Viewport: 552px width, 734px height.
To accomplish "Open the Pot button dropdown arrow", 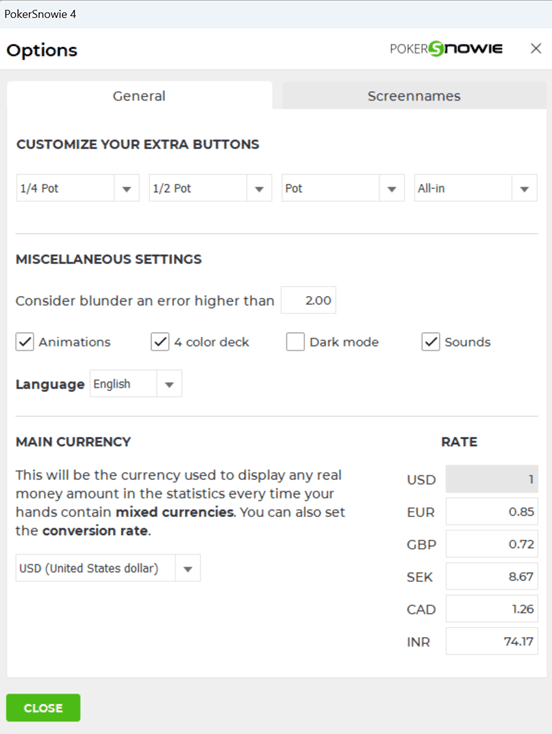I will (392, 189).
